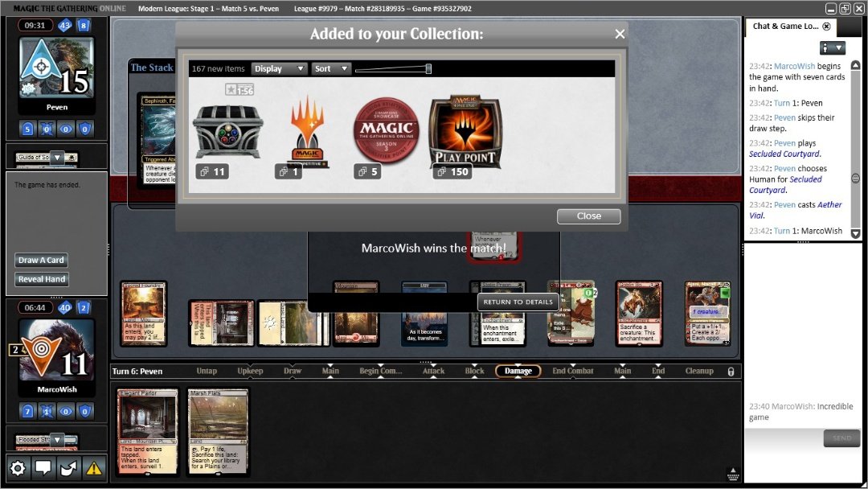Open the Sort dropdown in the collection dialog
Viewport: 868px width, 489px height.
[x=331, y=68]
